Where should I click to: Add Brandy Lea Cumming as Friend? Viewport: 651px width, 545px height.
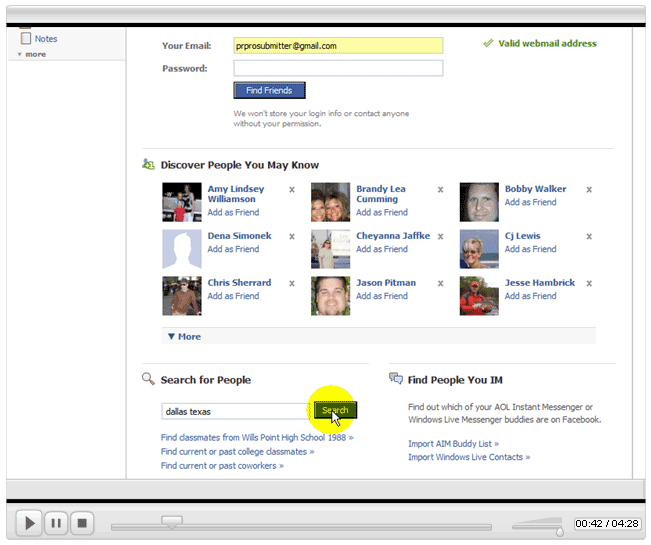382,213
